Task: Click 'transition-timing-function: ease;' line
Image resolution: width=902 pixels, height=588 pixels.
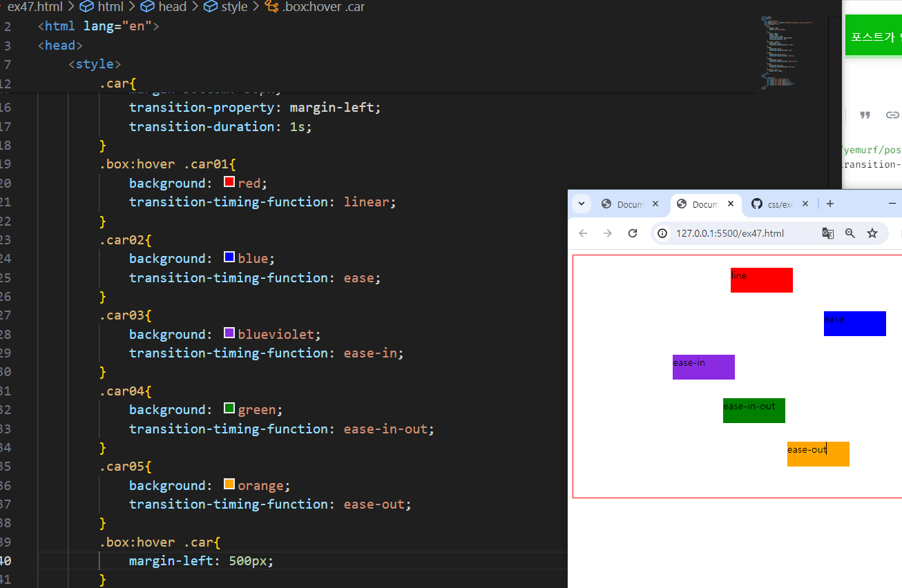Action: (x=255, y=277)
